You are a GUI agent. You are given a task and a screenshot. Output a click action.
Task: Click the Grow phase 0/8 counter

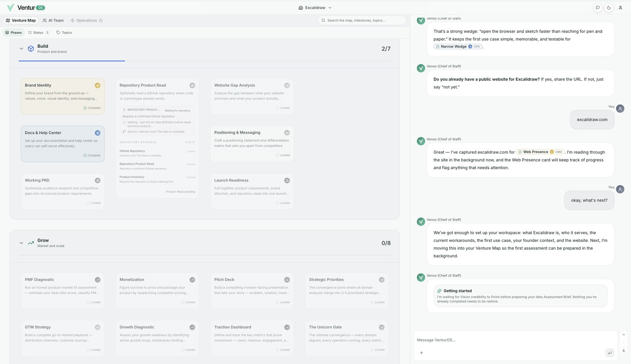386,243
